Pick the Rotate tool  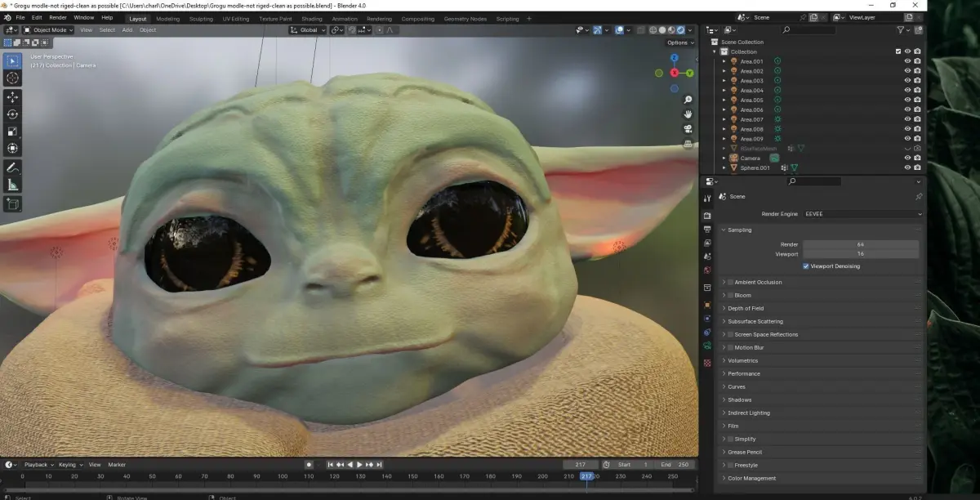point(12,114)
